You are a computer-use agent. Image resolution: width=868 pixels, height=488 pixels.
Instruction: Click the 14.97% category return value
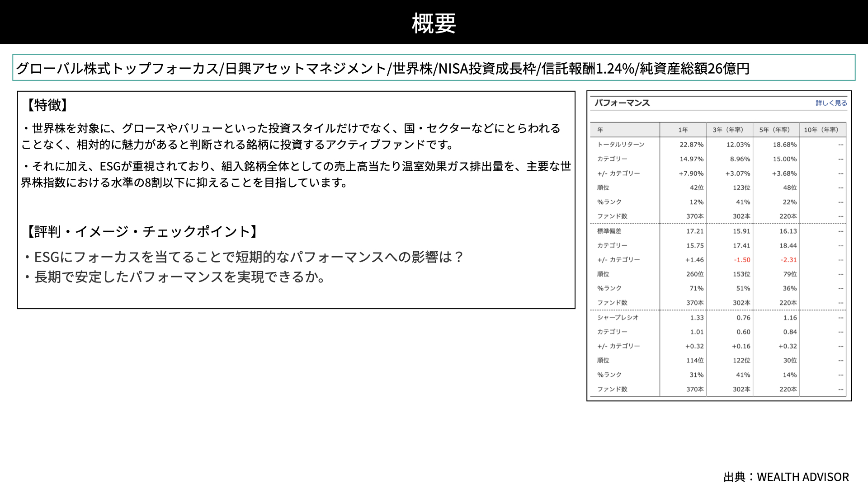pos(691,159)
